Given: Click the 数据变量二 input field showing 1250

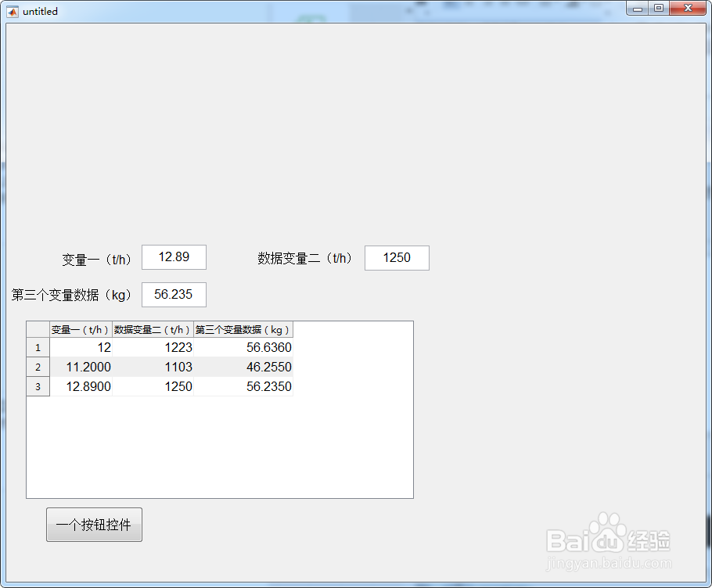Looking at the screenshot, I should [x=397, y=258].
